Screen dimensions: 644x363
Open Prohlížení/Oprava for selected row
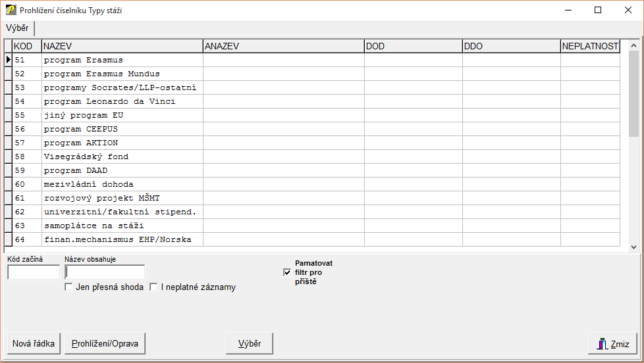(105, 343)
